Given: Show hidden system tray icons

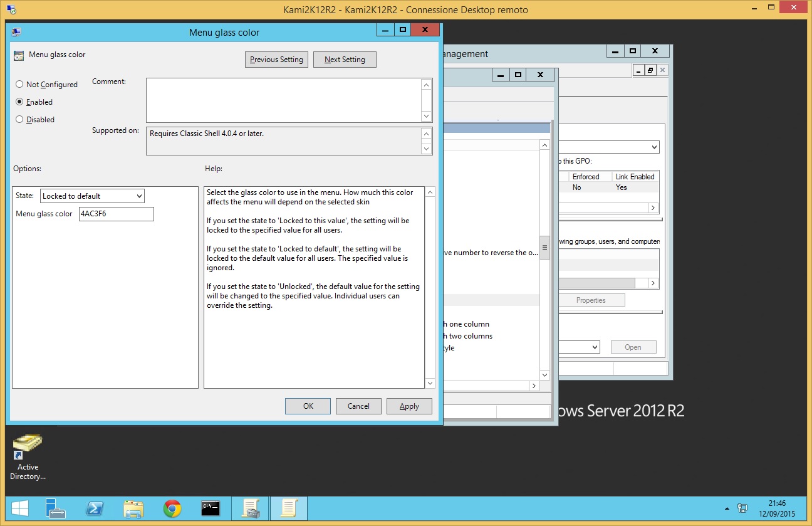Looking at the screenshot, I should [727, 508].
